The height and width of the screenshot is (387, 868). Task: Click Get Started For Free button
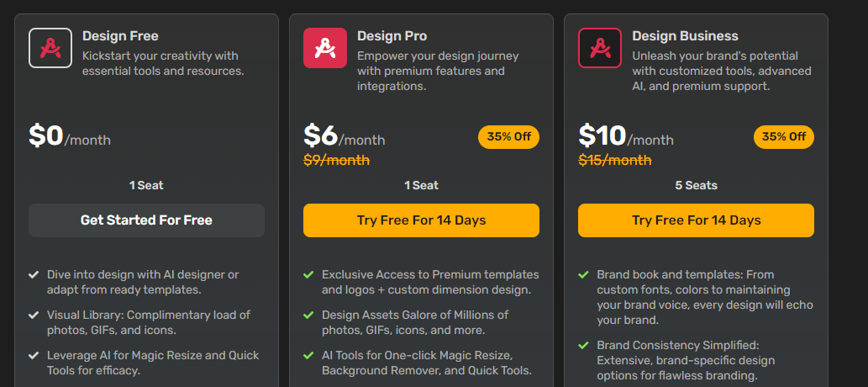[x=147, y=220]
